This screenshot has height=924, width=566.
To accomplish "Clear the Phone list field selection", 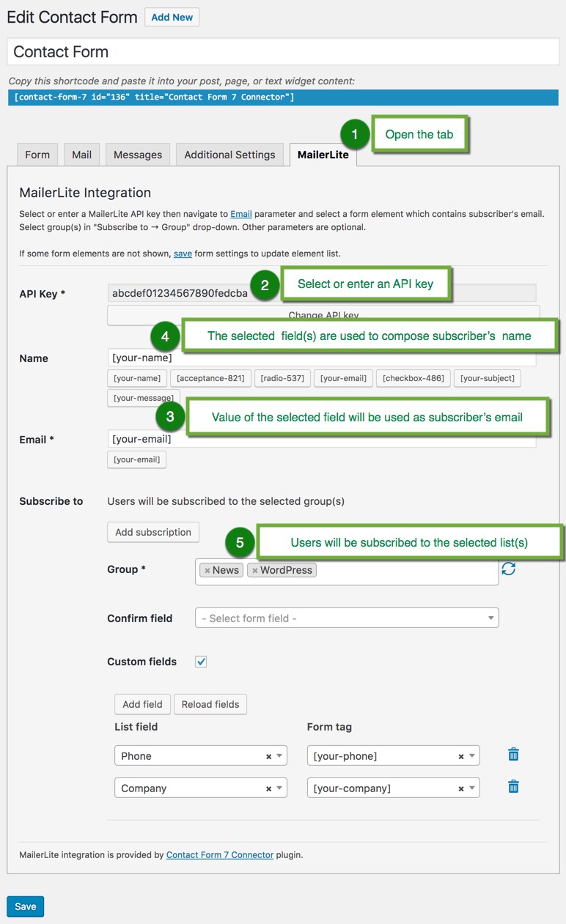I will coord(268,756).
